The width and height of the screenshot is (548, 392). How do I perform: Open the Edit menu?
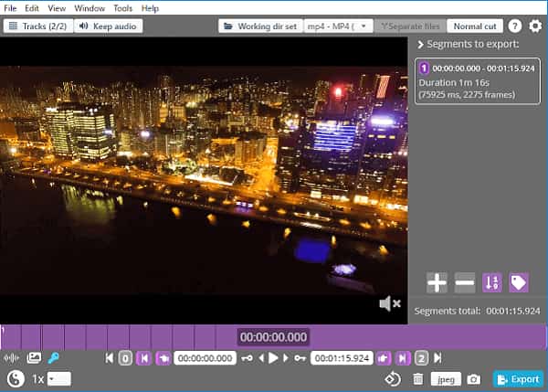[32, 8]
